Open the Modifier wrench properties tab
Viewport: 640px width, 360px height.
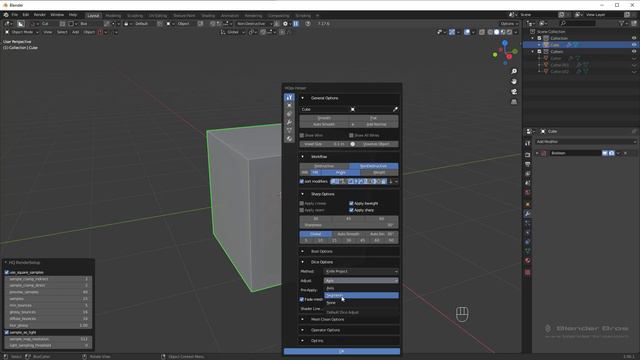click(x=527, y=214)
